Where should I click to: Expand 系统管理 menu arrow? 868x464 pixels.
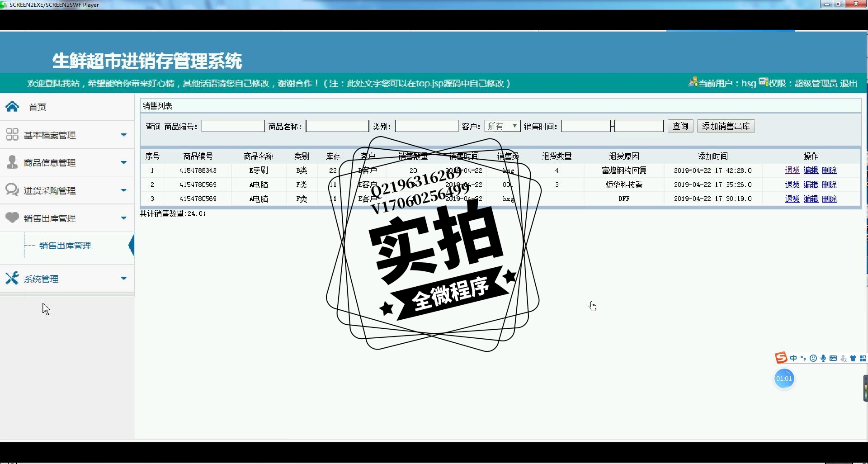click(x=123, y=278)
